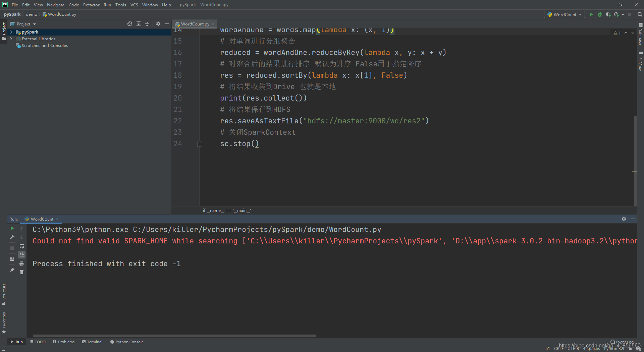Viewport: 644px width, 352px height.
Task: Click the Profile run icon in top toolbar
Action: click(x=616, y=14)
